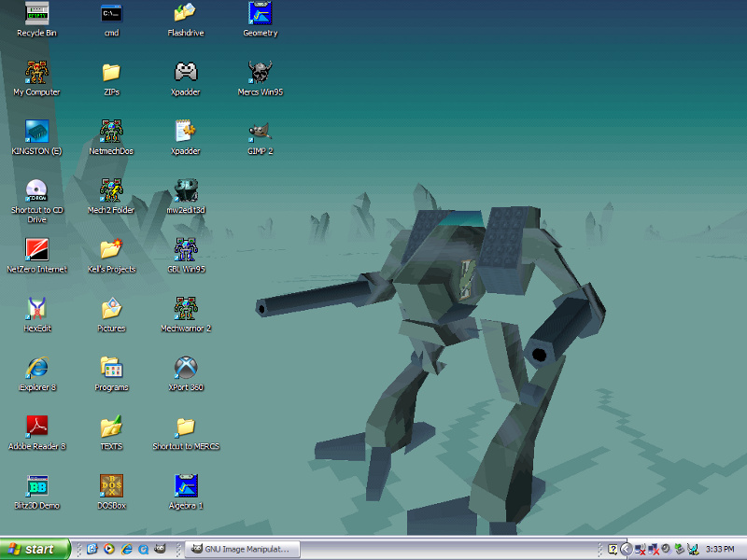Open the Mechwarrior 2 shortcut icon
Viewport: 747px width, 560px height.
pos(186,308)
